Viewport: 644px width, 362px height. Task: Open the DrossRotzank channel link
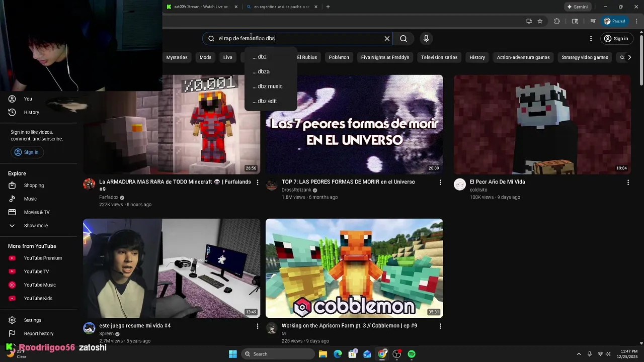(296, 190)
